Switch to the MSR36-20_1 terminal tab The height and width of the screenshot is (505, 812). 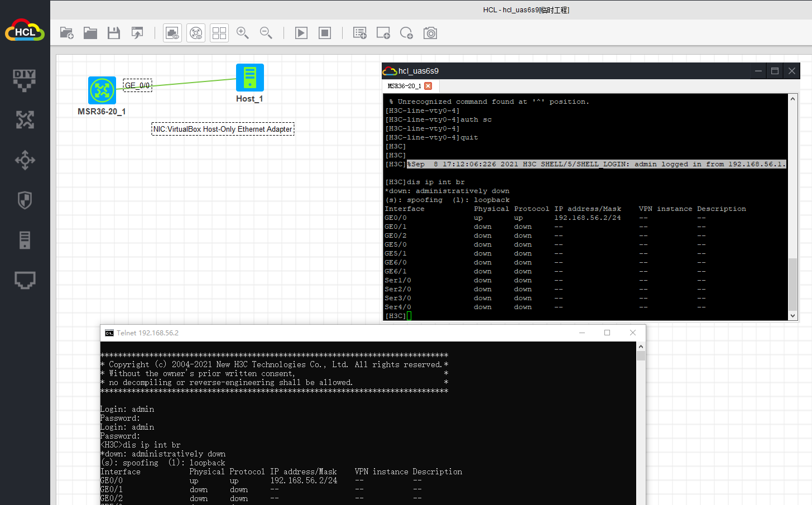point(405,86)
